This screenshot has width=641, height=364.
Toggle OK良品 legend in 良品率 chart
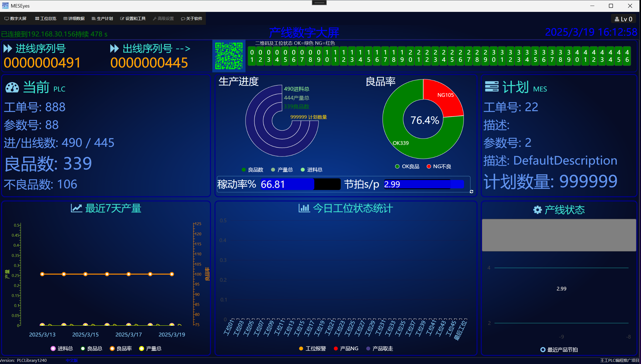click(x=407, y=166)
